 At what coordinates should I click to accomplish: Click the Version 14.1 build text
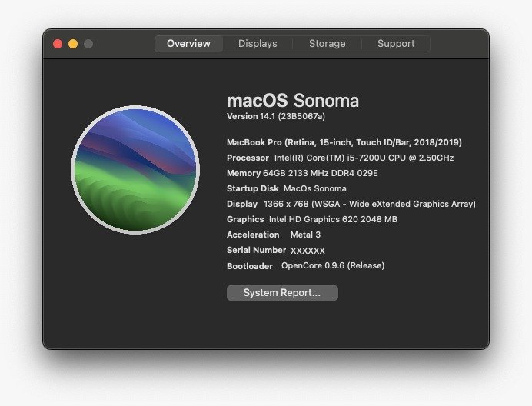(276, 116)
